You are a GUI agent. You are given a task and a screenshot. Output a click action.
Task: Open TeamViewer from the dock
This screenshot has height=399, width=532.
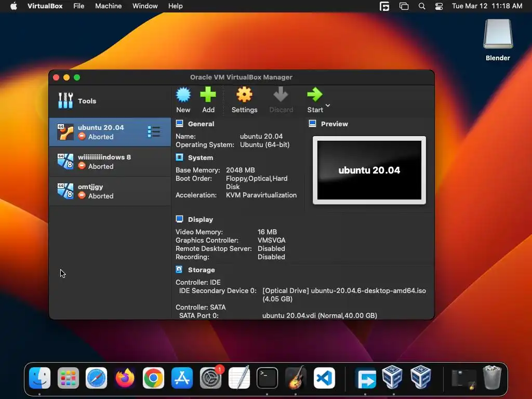[365, 379]
